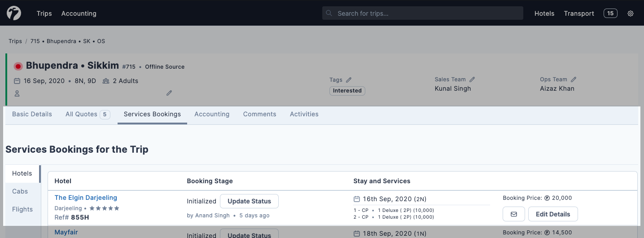
Task: Edit Tags using the pencil icon
Action: [349, 79]
